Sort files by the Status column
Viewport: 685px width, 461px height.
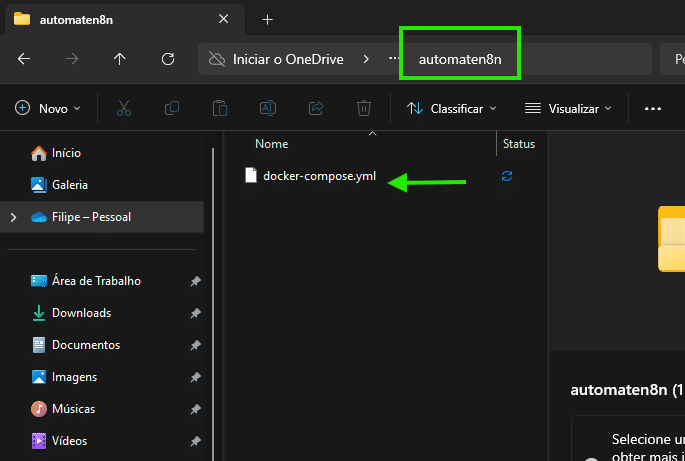pos(519,144)
